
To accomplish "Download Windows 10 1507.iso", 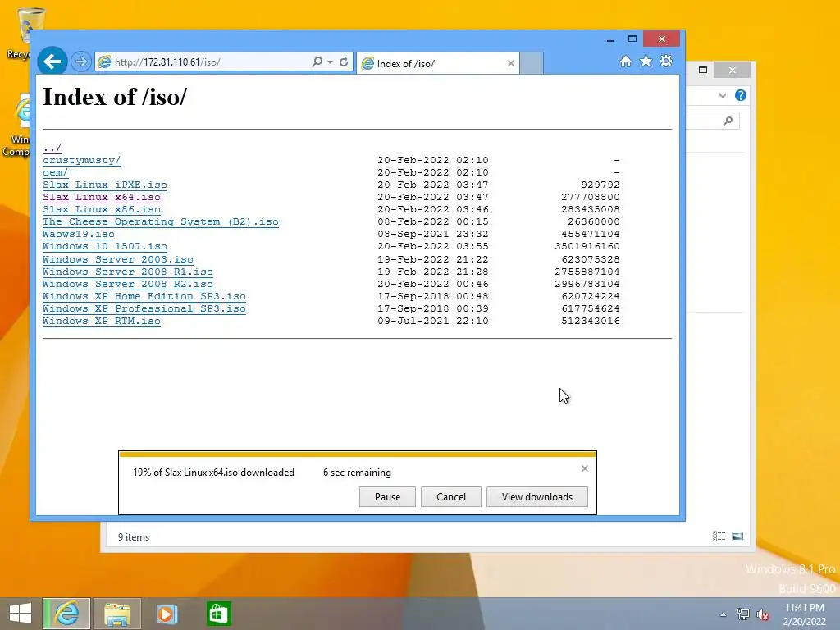I will point(104,246).
